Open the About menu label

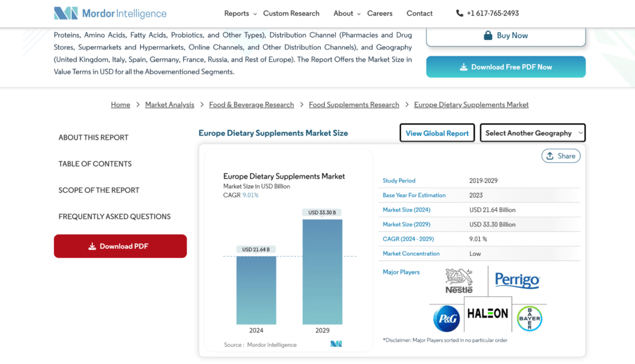[343, 14]
